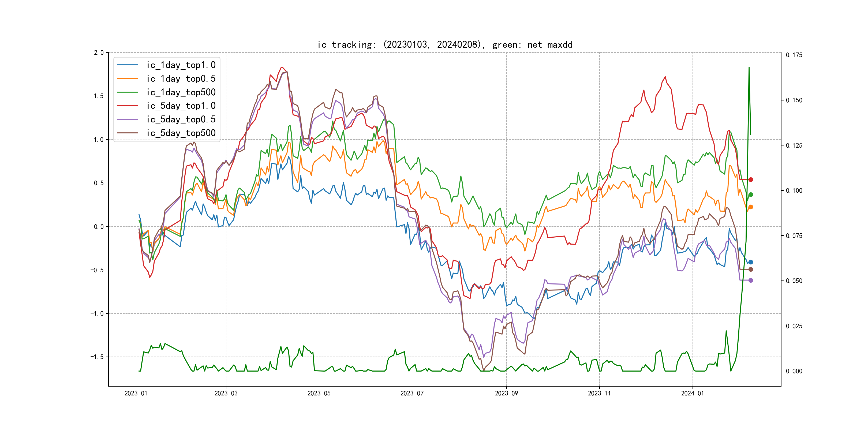
Task: Click the purple endpoint dot marker
Action: pos(750,280)
